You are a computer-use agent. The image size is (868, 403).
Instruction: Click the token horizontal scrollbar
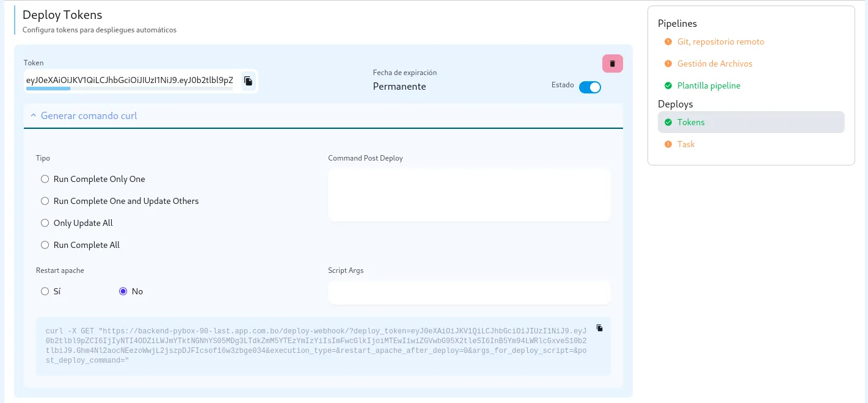[48, 89]
